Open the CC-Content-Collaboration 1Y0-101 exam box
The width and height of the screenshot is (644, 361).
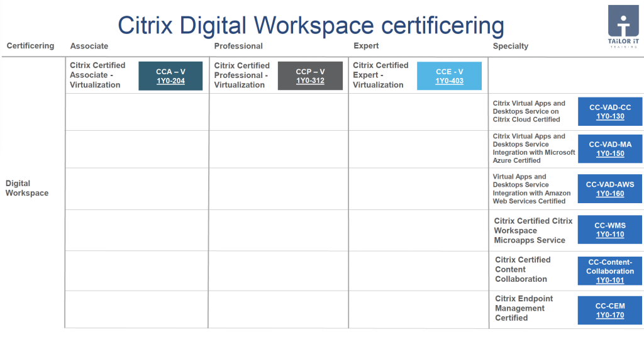(x=610, y=271)
